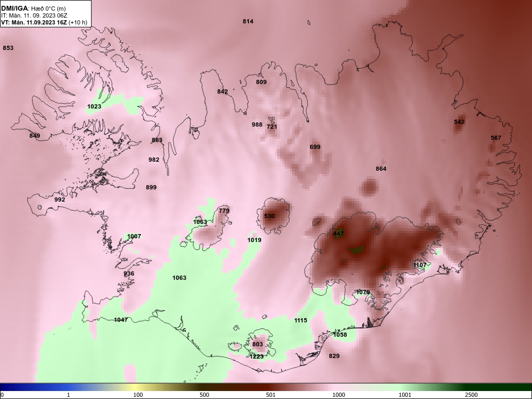The image size is (532, 399).
Task: Click the map value 721
Action: point(272,127)
